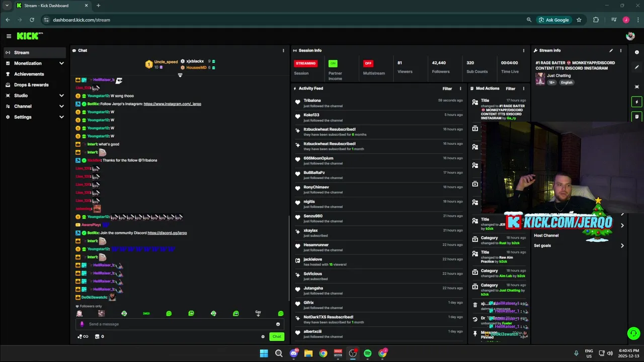The height and width of the screenshot is (362, 644).
Task: Expand the Monetization section
Action: pos(34,63)
